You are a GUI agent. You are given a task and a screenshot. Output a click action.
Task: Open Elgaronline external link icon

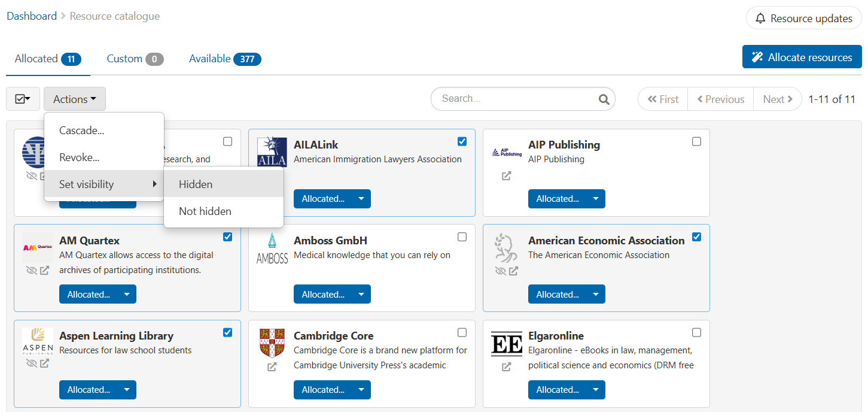507,367
